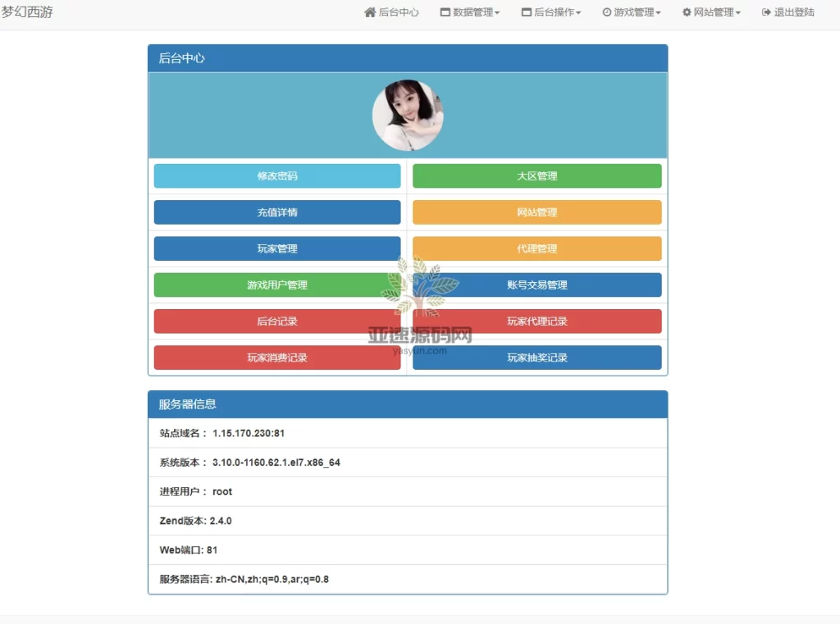
Task: Click the circular profile avatar photo
Action: coord(408,115)
